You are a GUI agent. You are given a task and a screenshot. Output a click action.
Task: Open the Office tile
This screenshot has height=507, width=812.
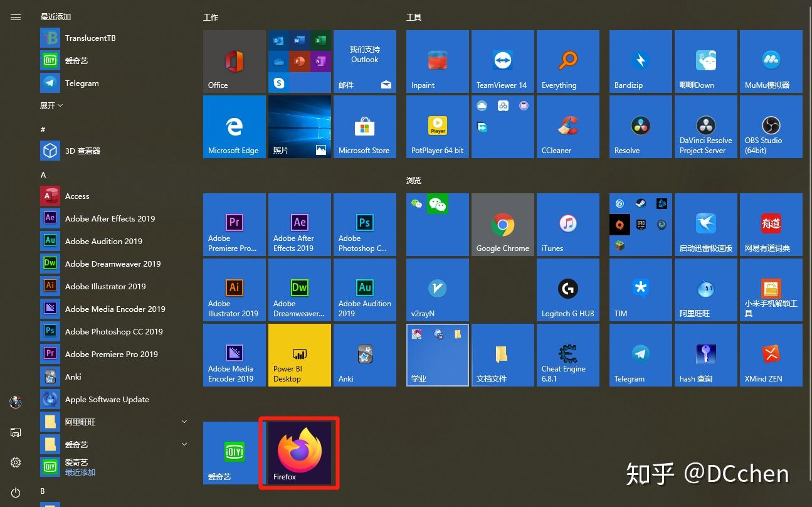pos(235,61)
